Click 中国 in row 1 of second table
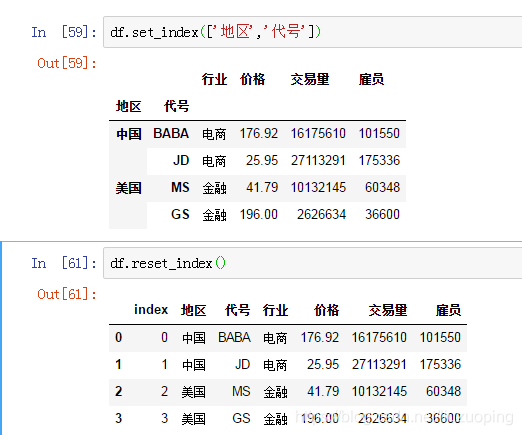522x435 pixels. 194,365
